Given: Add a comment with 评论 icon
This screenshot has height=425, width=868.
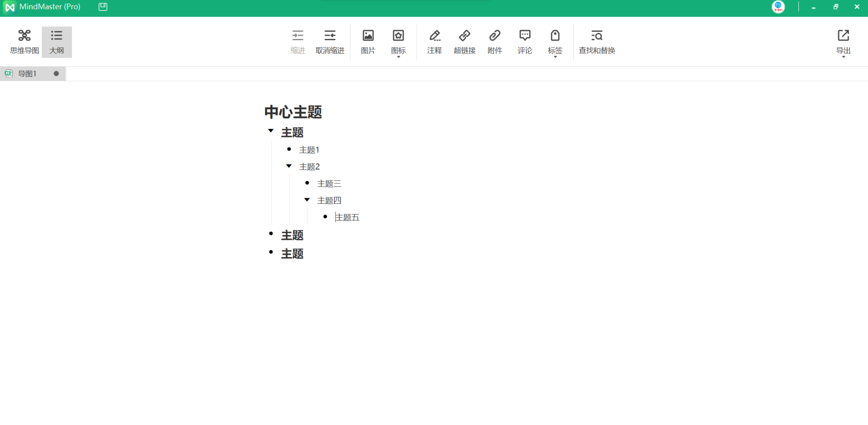Looking at the screenshot, I should click(525, 42).
